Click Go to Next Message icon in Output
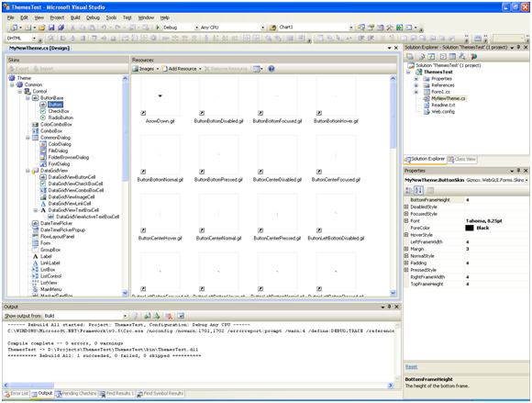The width and height of the screenshot is (532, 403). coord(157,316)
